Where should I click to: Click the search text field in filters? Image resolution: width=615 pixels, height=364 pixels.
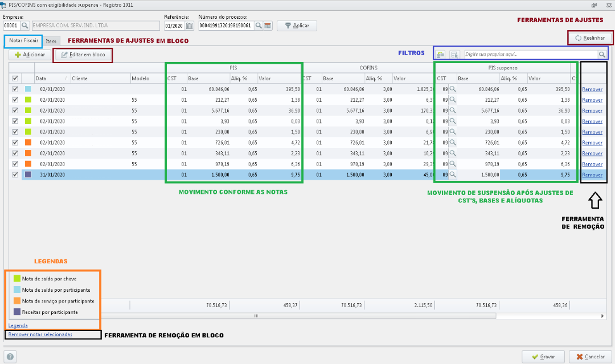(530, 55)
